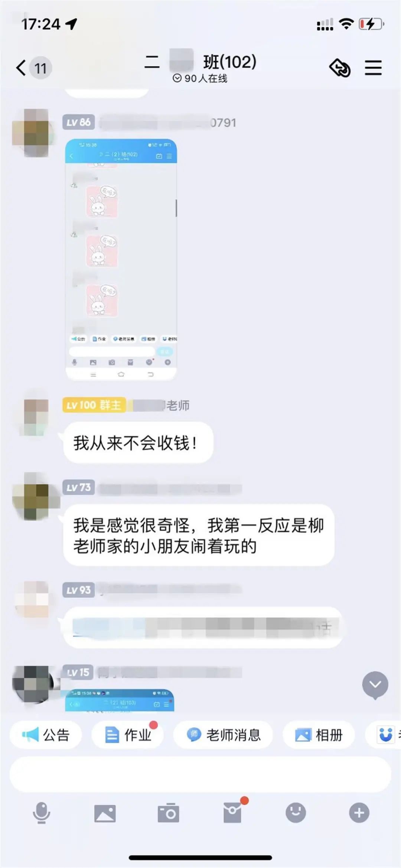Tap the message text input field
The height and width of the screenshot is (868, 401).
[x=200, y=774]
